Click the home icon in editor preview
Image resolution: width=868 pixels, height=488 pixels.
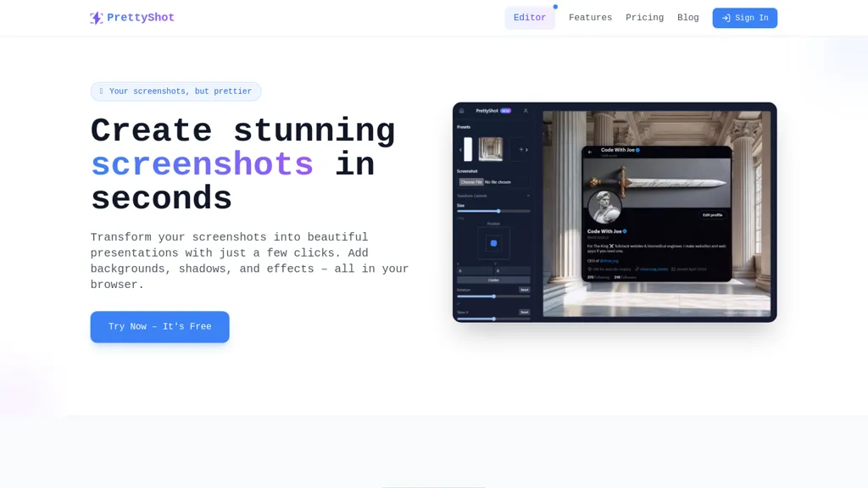click(462, 111)
